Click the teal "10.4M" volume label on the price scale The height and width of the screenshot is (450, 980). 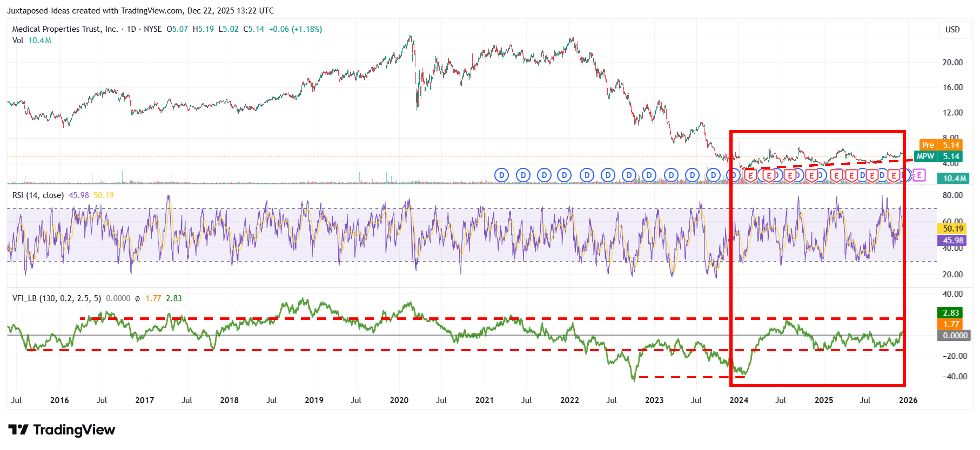[954, 179]
